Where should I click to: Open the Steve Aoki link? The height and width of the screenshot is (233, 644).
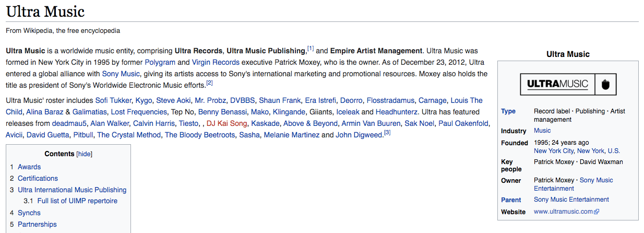point(173,100)
